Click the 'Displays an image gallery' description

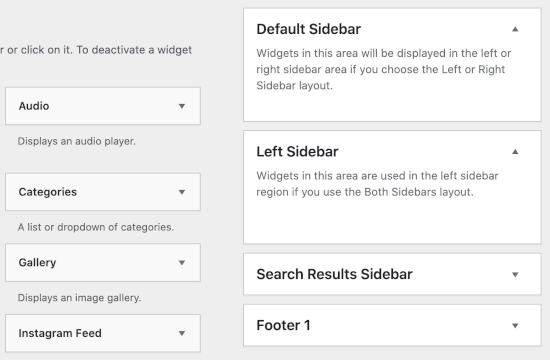coord(79,298)
